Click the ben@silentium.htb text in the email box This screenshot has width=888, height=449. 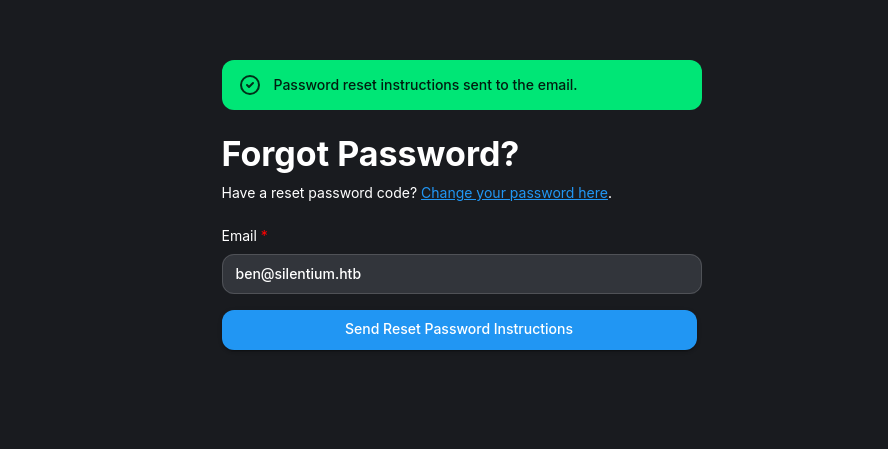click(298, 274)
